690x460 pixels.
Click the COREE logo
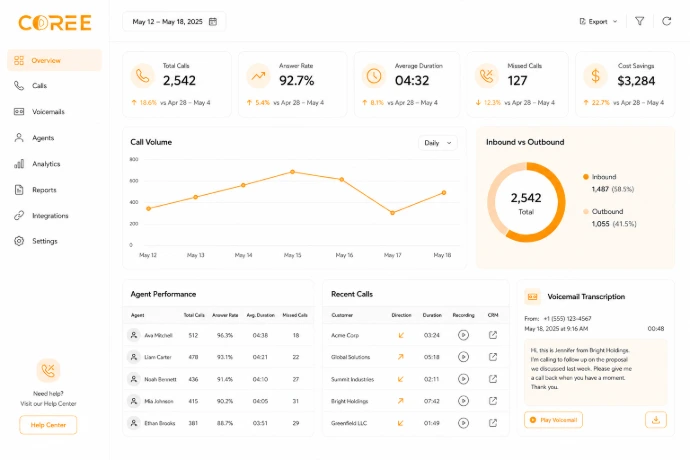(55, 23)
